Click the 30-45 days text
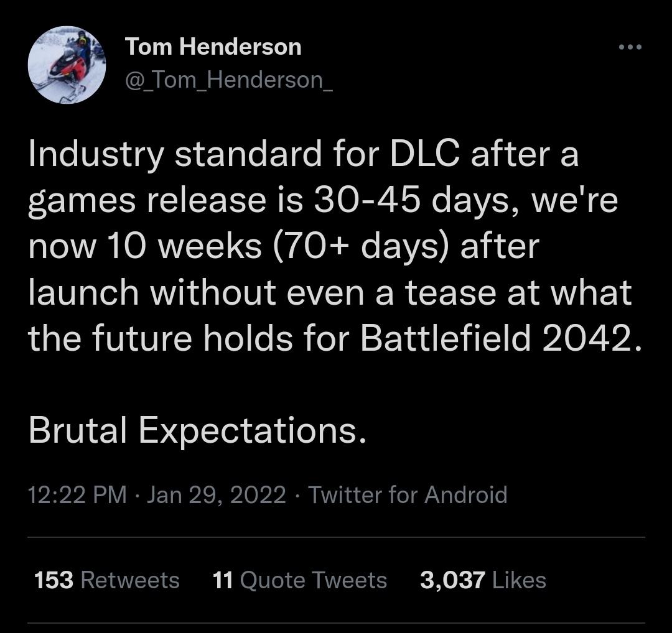Viewport: 672px width, 633px height. coord(411,201)
